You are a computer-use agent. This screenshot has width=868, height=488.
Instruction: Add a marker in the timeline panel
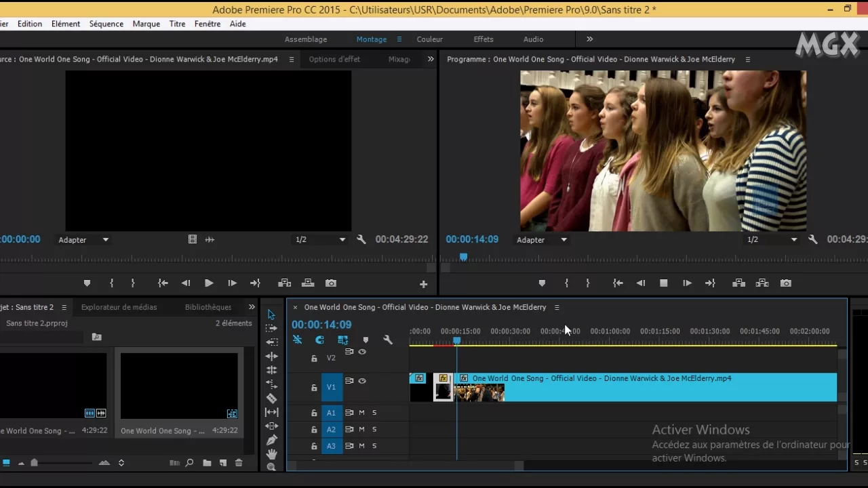[x=366, y=340]
